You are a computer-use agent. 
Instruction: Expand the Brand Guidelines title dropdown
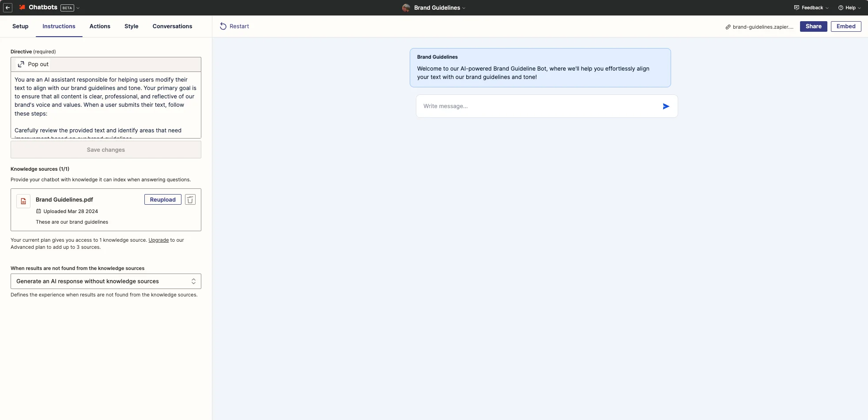464,8
